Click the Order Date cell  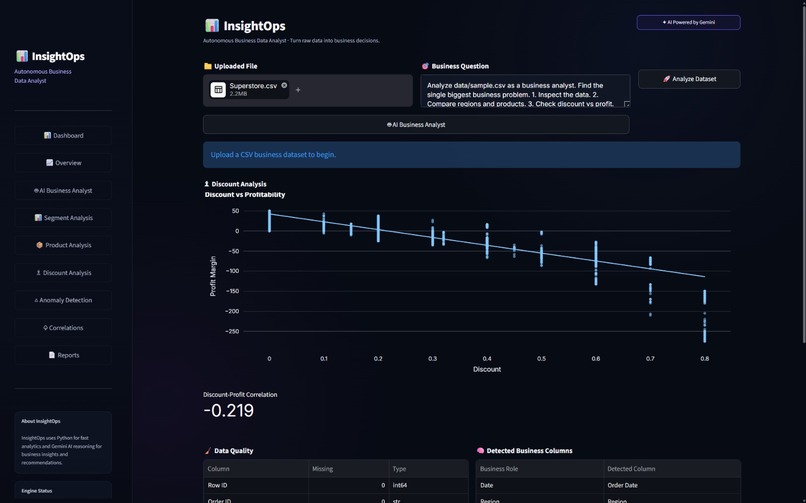(x=672, y=486)
